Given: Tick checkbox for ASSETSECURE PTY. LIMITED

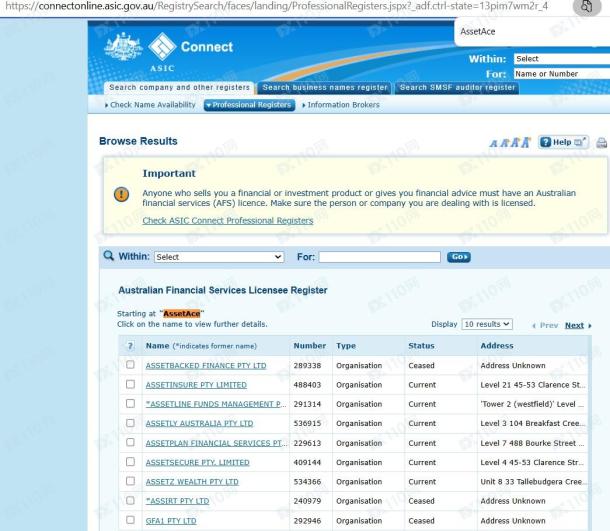Looking at the screenshot, I should pyautogui.click(x=130, y=461).
